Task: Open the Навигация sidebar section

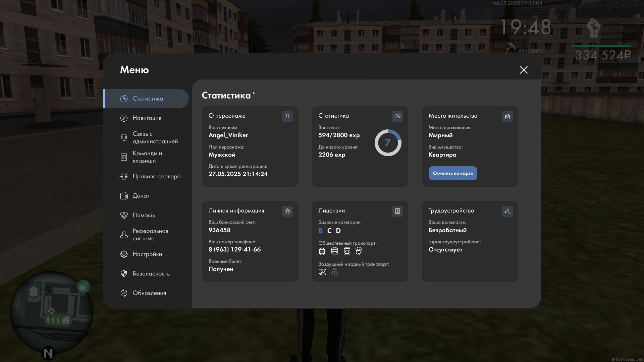Action: click(x=146, y=118)
